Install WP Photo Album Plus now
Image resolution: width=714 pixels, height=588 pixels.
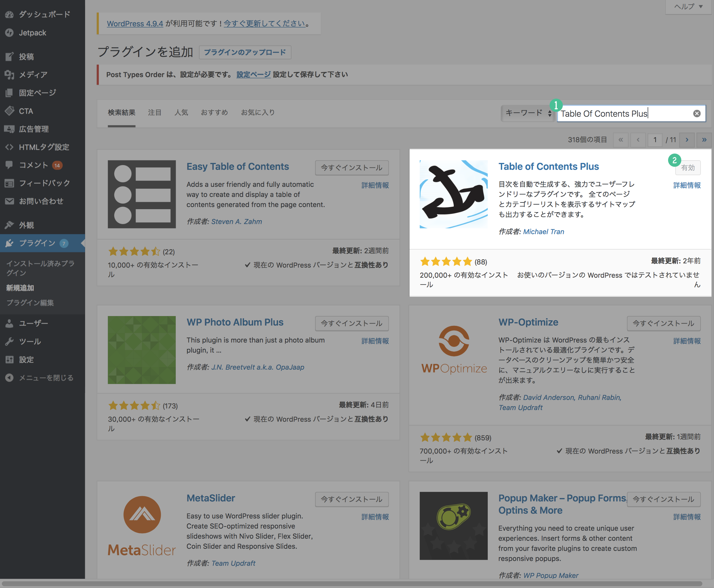pyautogui.click(x=352, y=323)
